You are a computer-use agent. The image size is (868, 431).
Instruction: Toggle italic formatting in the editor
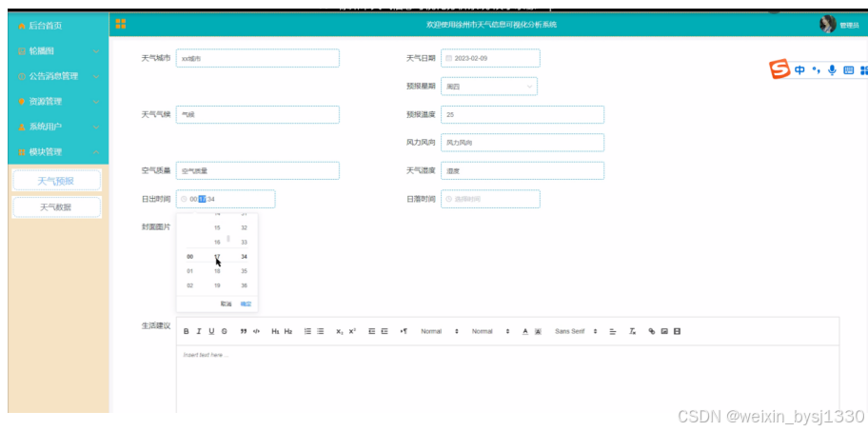(x=199, y=331)
